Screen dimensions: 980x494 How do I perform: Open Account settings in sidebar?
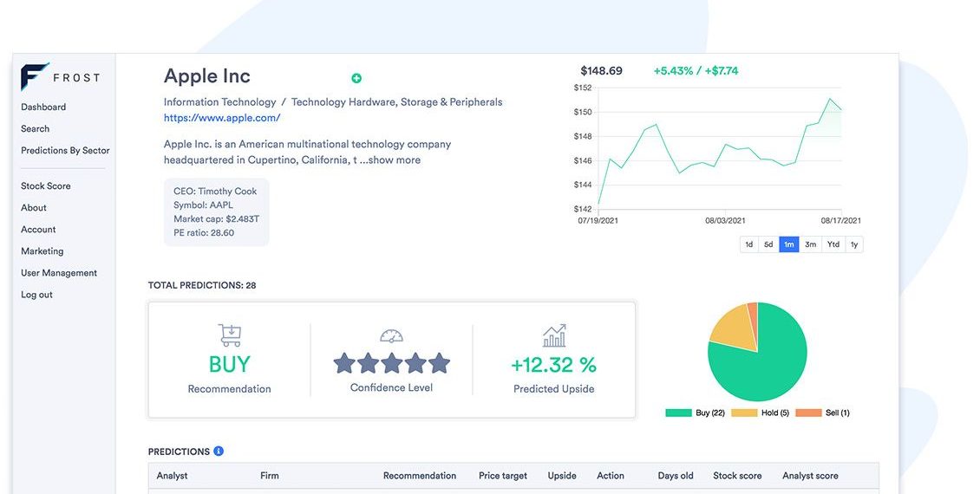[38, 229]
